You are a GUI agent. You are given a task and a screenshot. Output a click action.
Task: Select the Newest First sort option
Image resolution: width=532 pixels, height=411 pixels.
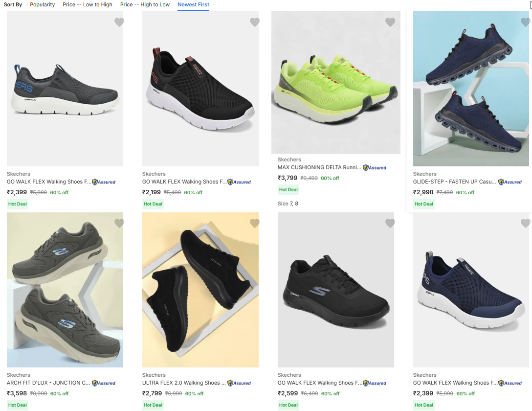(x=193, y=4)
